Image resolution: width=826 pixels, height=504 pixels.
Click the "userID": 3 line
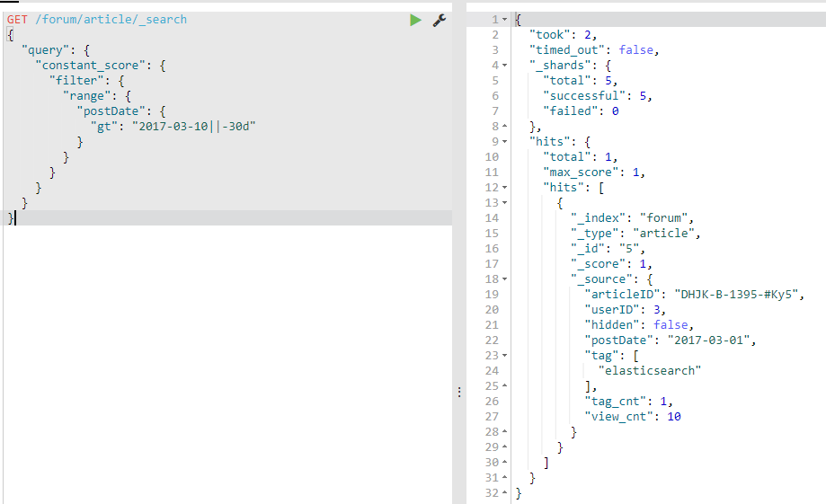click(x=625, y=310)
